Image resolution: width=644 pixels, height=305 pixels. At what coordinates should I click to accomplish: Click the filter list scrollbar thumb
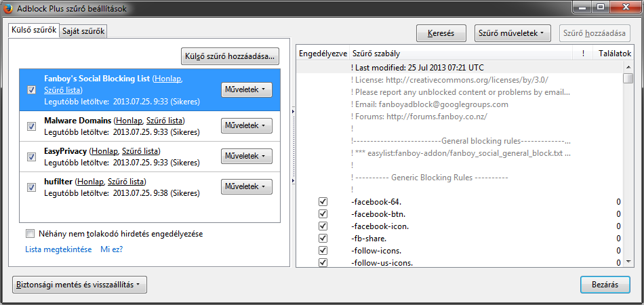click(x=628, y=79)
